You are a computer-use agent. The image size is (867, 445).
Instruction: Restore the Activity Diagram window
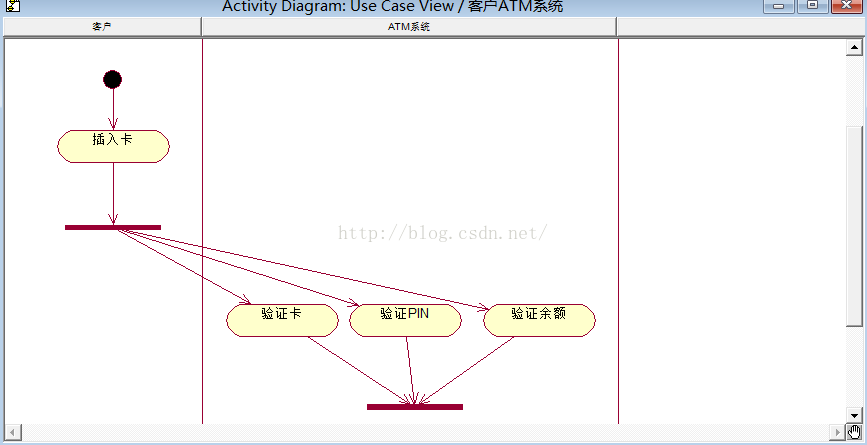[x=812, y=6]
